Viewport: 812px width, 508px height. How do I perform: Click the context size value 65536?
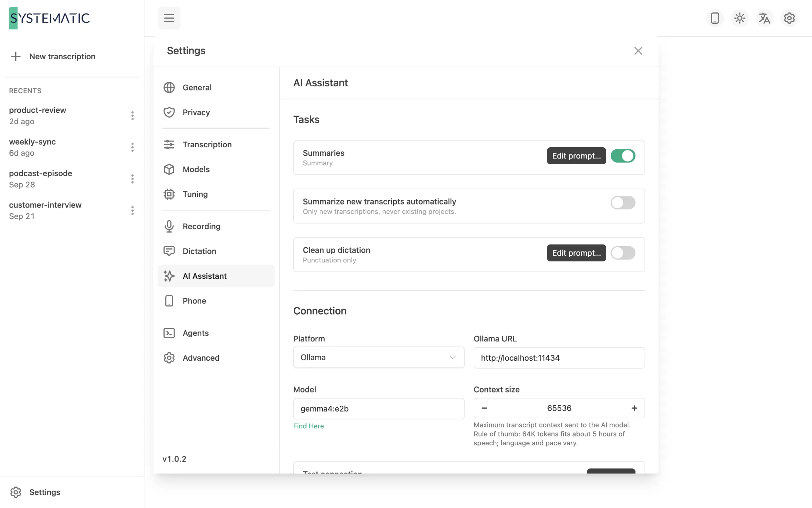tap(559, 408)
